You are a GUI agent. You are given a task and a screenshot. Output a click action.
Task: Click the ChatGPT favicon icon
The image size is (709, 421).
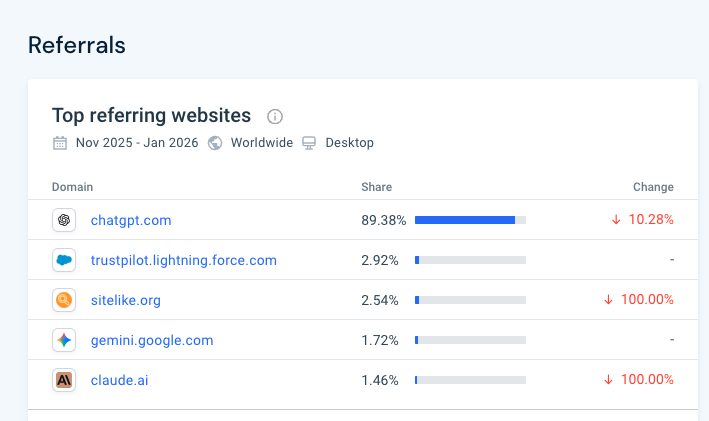64,220
